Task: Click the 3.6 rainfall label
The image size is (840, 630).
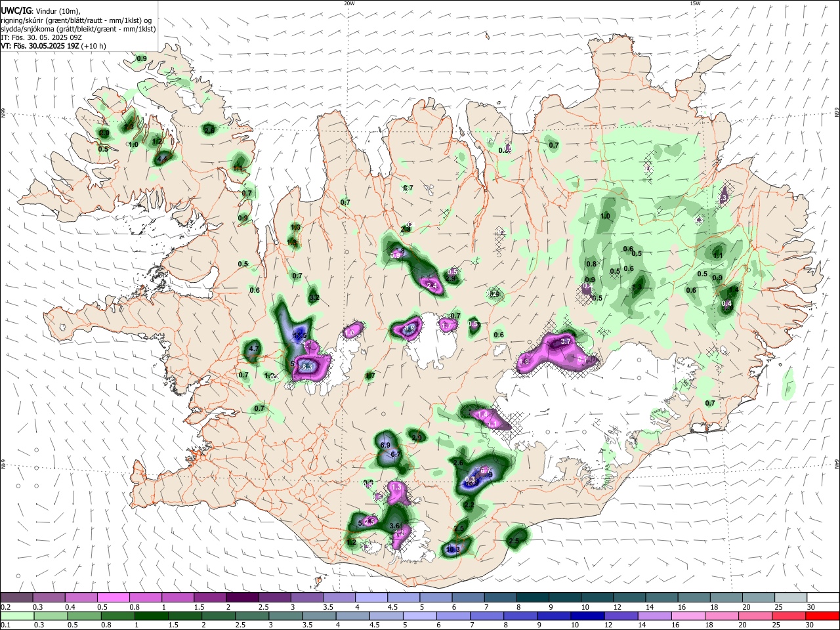Action: (x=394, y=526)
